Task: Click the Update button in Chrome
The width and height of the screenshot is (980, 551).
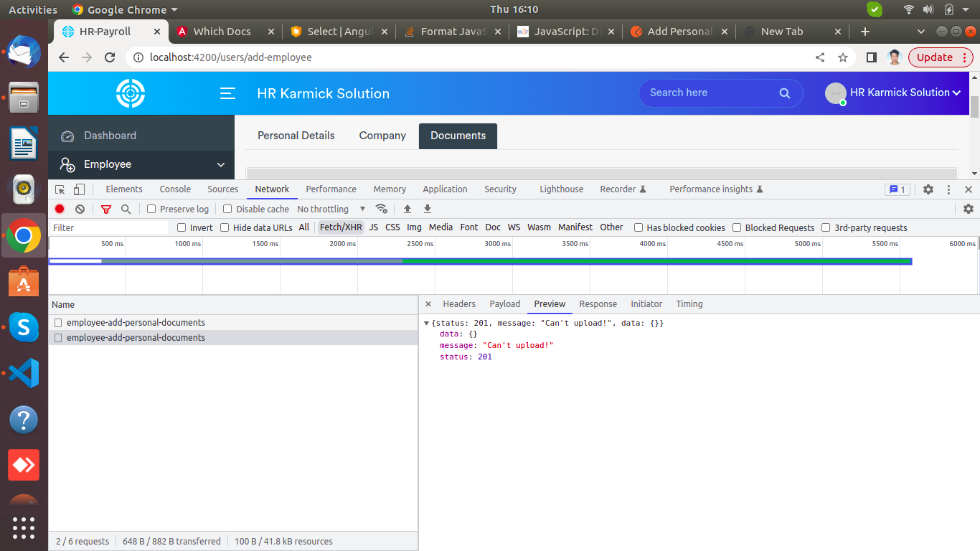Action: [935, 57]
